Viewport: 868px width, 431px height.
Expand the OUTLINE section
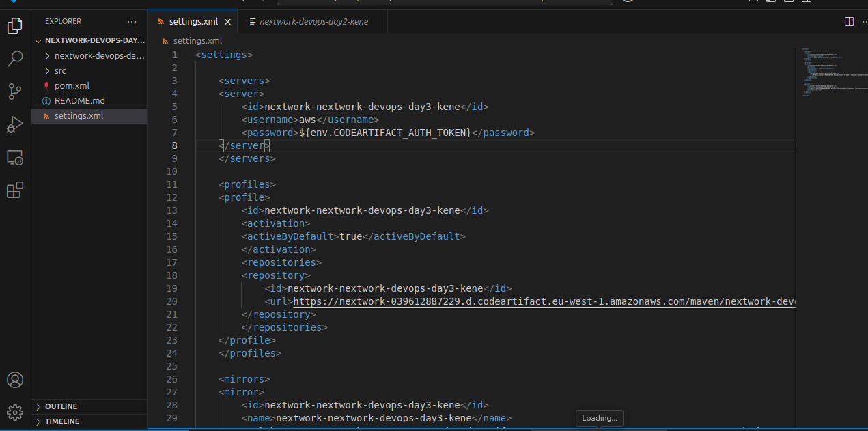pos(89,406)
